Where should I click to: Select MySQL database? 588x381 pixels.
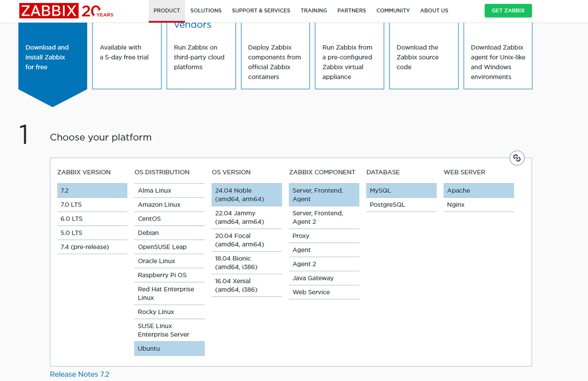(x=401, y=190)
